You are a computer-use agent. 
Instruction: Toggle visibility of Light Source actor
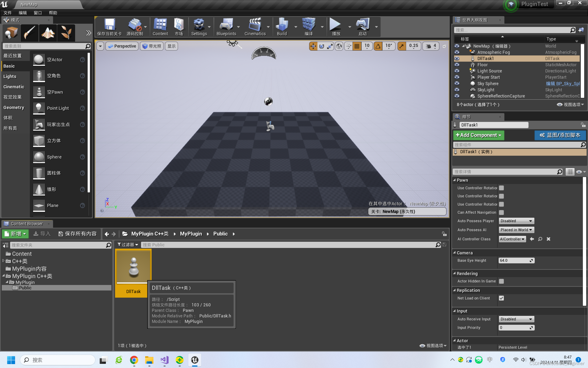[457, 71]
